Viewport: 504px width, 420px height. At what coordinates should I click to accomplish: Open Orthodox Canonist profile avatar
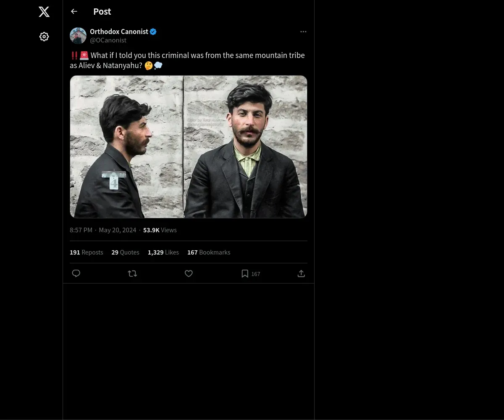[78, 36]
